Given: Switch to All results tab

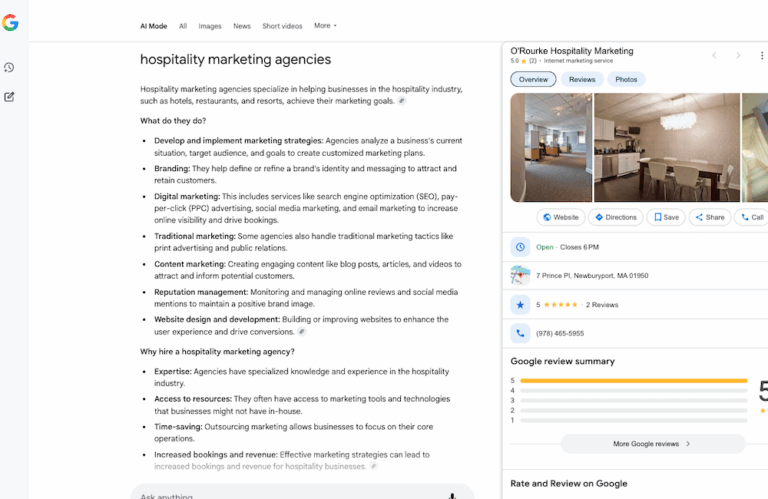Looking at the screenshot, I should click(183, 26).
